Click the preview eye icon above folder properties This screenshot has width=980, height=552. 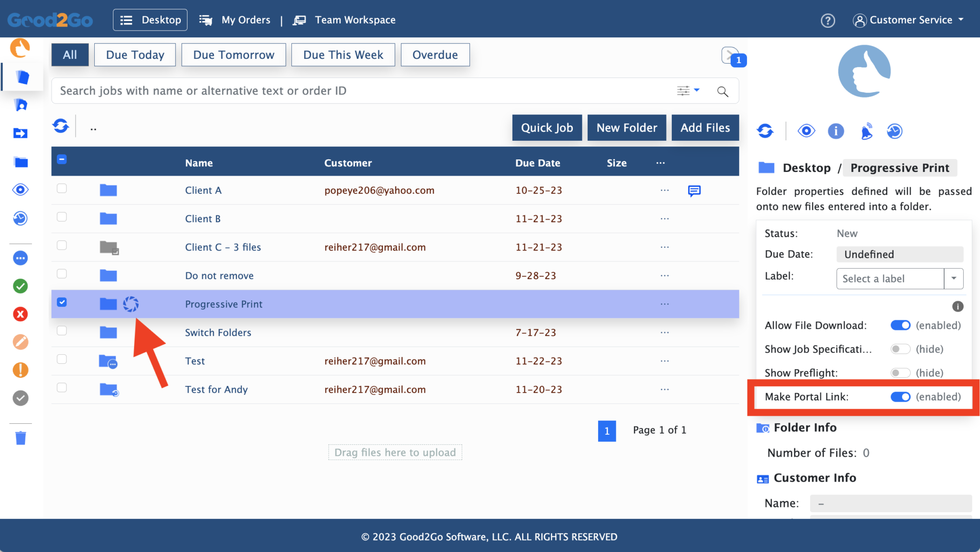click(x=806, y=131)
